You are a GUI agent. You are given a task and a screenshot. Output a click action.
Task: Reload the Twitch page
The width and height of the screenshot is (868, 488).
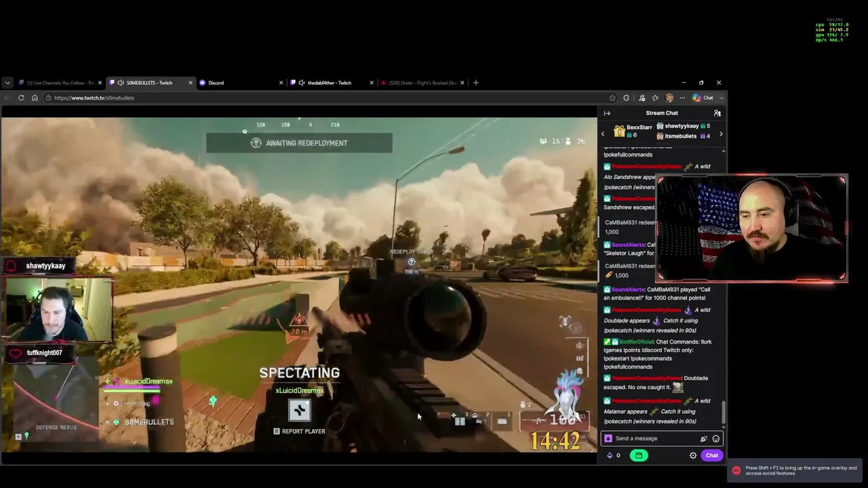point(21,98)
